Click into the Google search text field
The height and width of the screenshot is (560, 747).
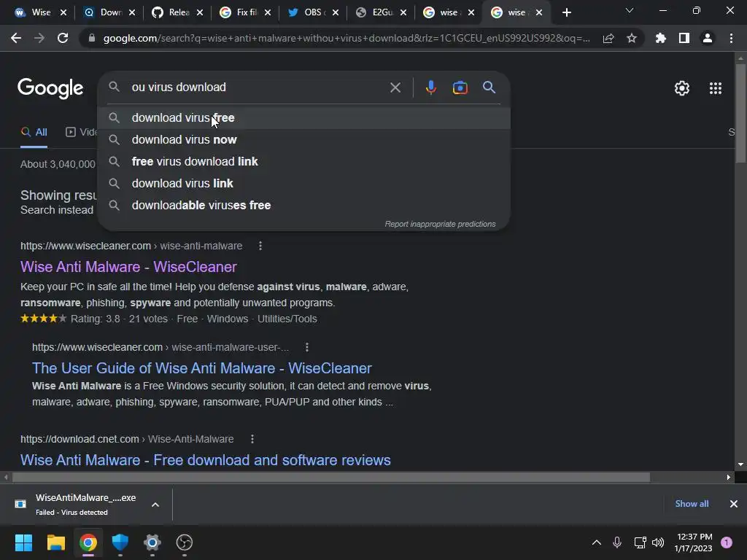(258, 87)
